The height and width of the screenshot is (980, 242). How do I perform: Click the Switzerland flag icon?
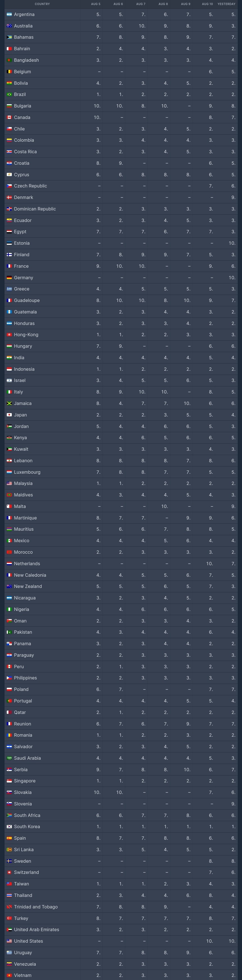point(9,872)
